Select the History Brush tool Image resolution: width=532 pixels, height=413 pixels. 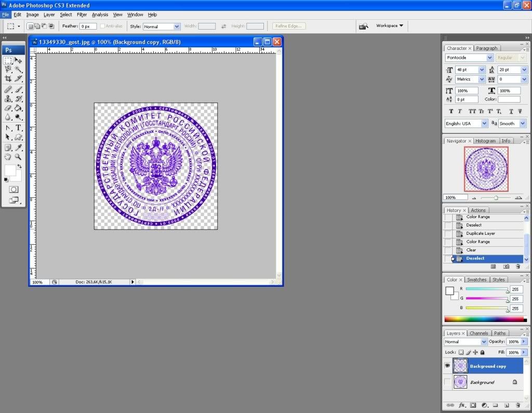18,99
